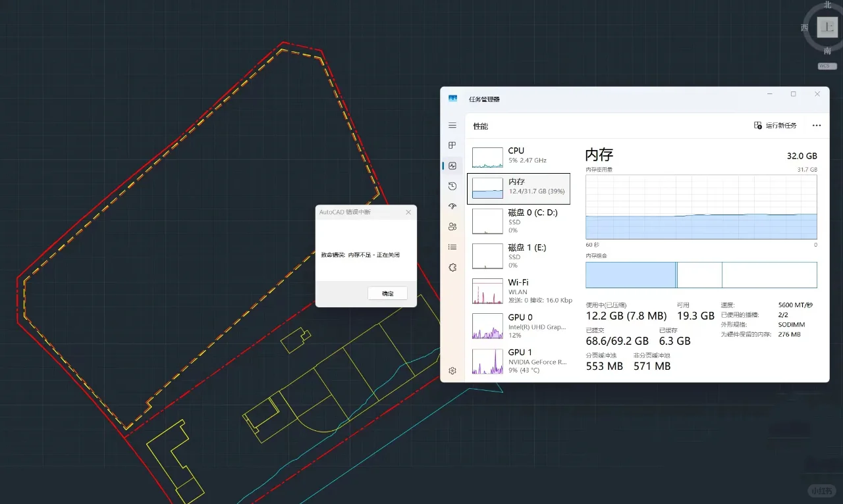Open the Startup apps sidebar icon
The image size is (843, 504).
pyautogui.click(x=452, y=206)
